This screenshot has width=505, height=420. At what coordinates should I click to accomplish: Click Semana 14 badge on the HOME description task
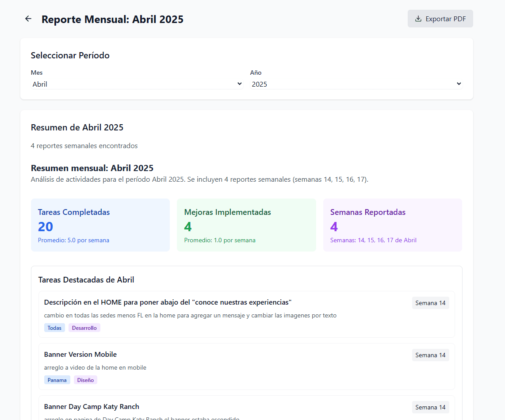[430, 303]
